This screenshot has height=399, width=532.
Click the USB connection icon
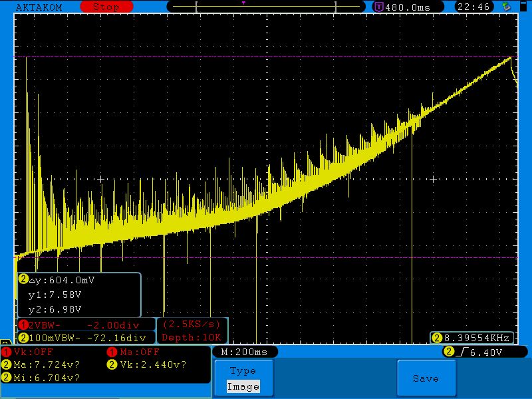[x=507, y=7]
